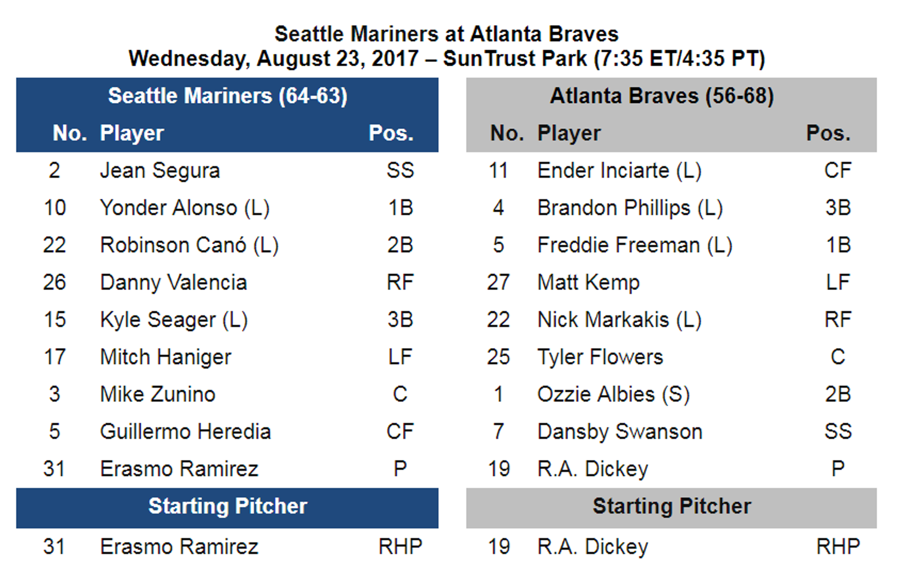Screen dimensions: 897x588
Task: Click Robinson Canó (L) player name
Action: [x=189, y=245]
